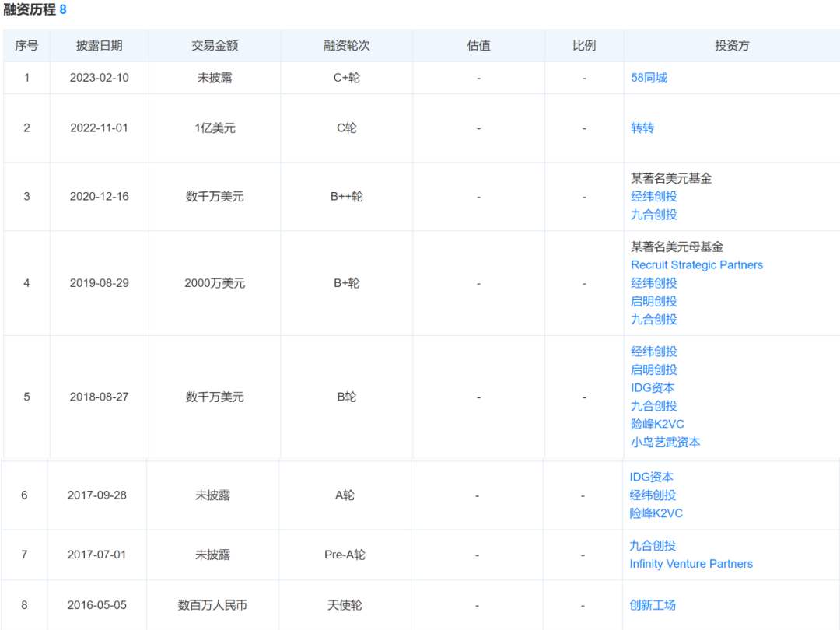This screenshot has width=840, height=630.
Task: Click the 九合创投 link in round B++
Action: [653, 215]
